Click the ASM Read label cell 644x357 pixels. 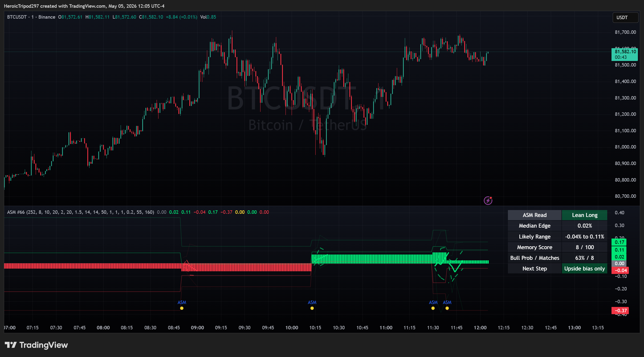[535, 215]
